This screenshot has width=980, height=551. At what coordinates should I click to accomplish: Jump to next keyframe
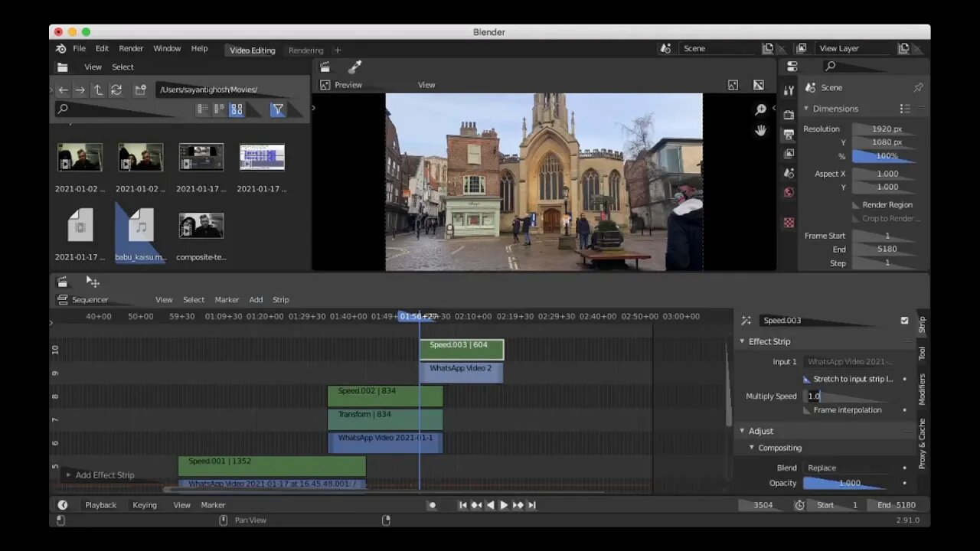pos(518,505)
